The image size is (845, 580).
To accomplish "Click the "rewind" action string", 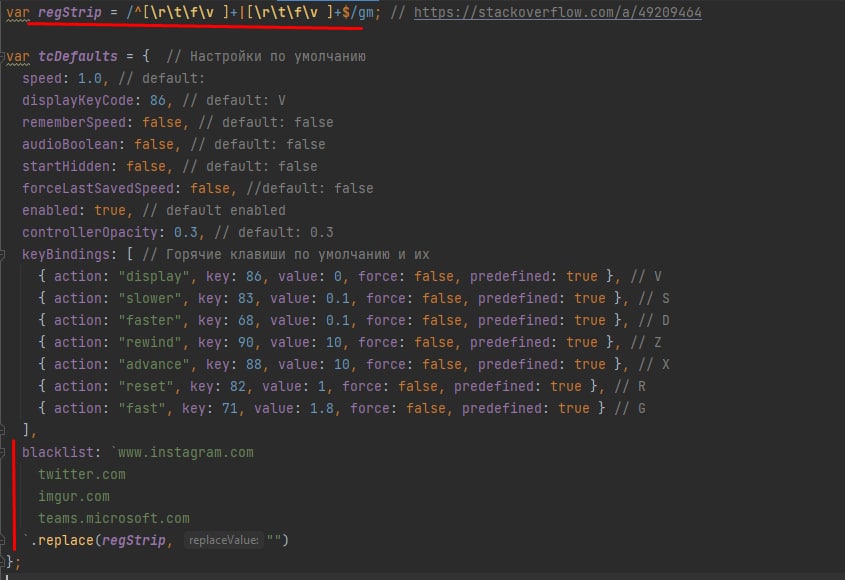I will 150,342.
